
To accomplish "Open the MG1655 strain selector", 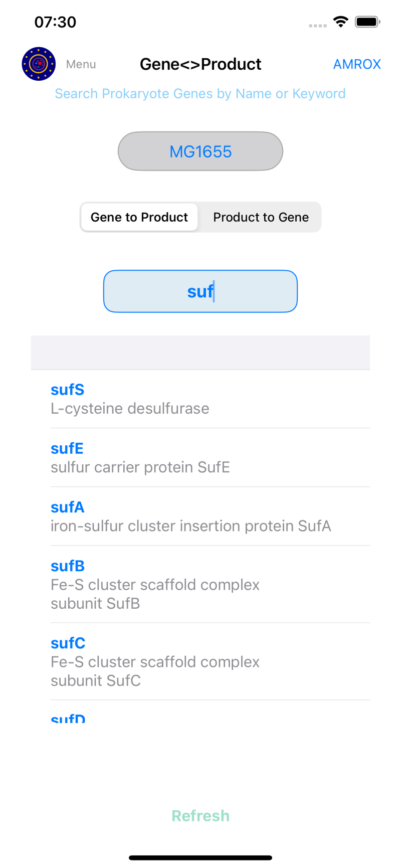I will coord(200,151).
